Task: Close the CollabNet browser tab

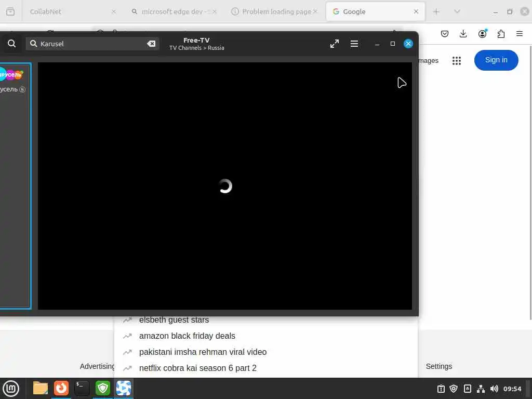Action: pos(114,11)
